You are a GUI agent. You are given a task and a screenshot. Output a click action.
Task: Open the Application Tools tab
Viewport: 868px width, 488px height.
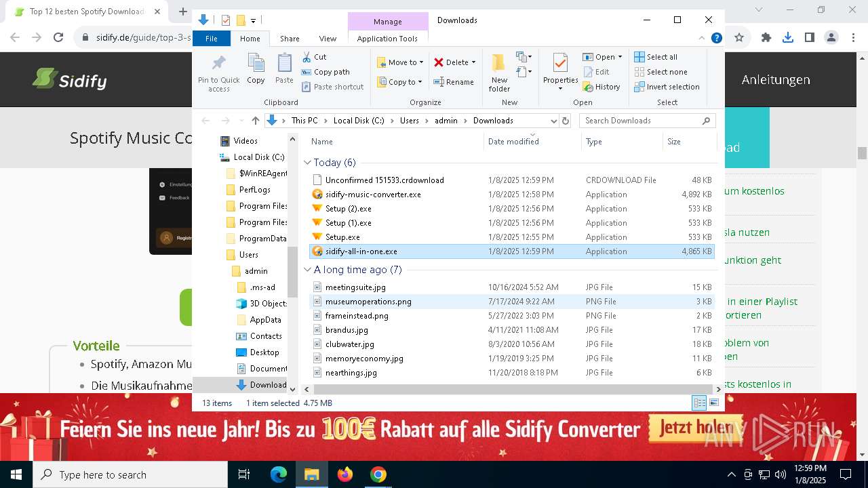[387, 39]
